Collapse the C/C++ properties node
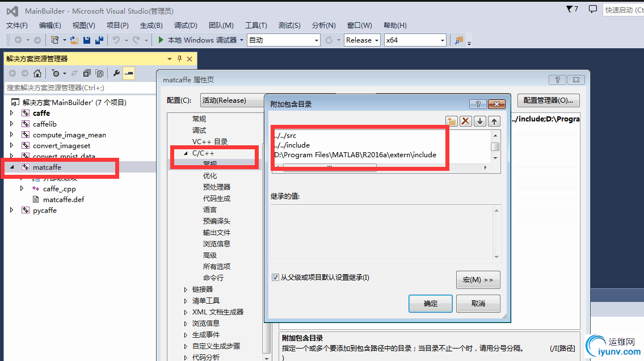Screen dimensions: 644x361 [x=186, y=153]
